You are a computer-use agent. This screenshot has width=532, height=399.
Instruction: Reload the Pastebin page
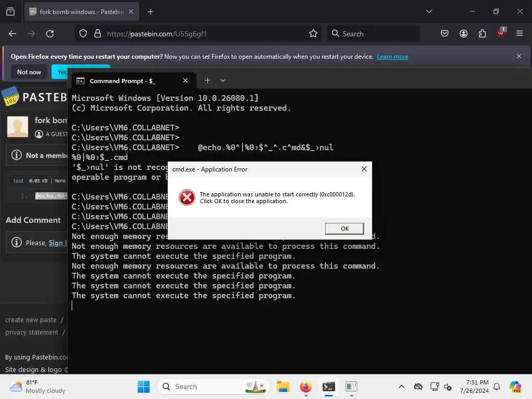50,34
